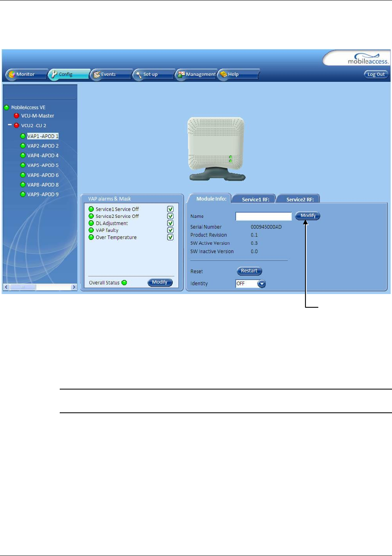The height and width of the screenshot is (556, 392).
Task: Click the VAP device image
Action: click(216, 149)
